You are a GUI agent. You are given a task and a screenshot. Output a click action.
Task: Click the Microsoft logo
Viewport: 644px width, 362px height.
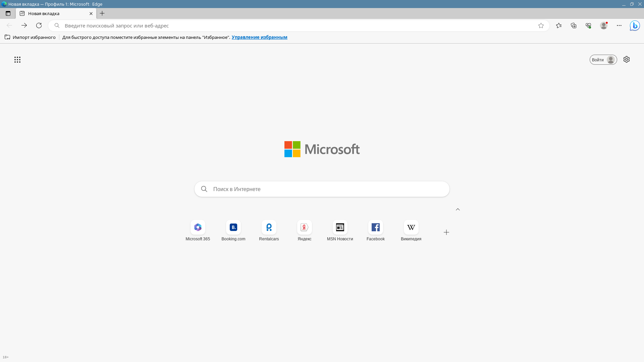322,149
